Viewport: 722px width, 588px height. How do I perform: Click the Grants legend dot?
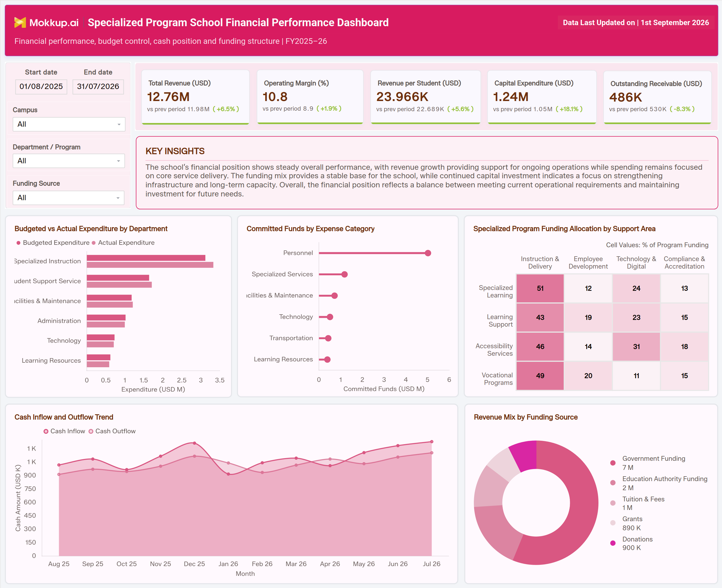[613, 523]
